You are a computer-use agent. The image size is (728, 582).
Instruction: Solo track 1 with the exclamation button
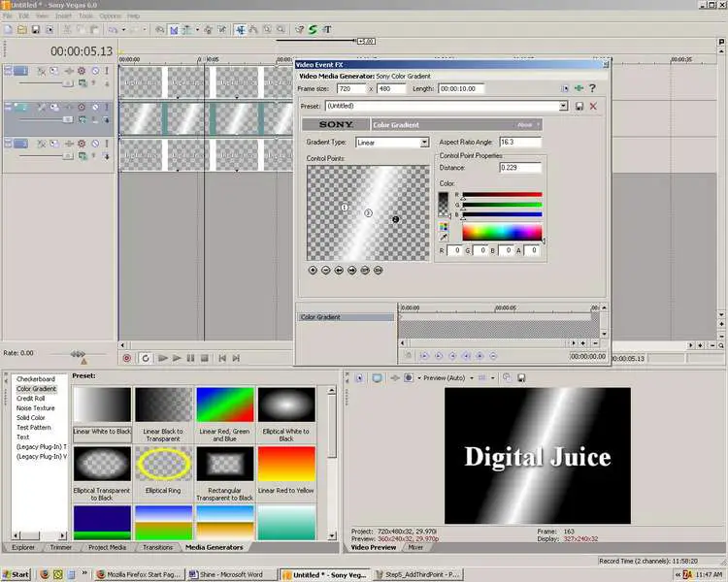coord(107,71)
